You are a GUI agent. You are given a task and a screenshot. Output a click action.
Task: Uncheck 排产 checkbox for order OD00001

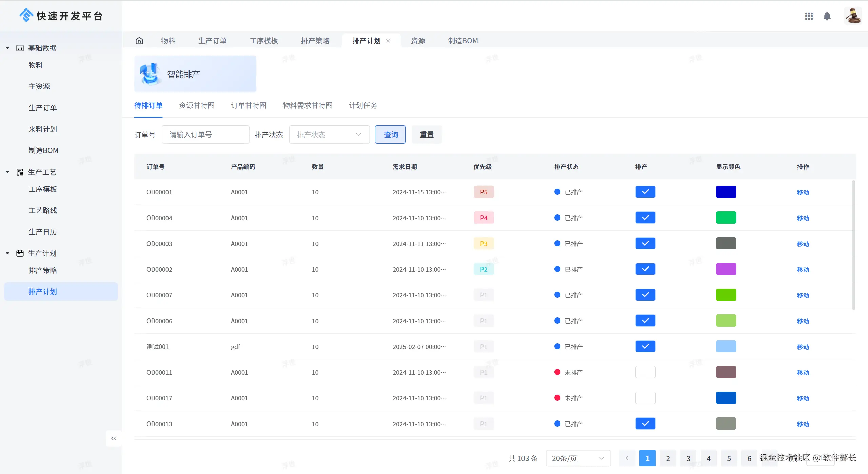pyautogui.click(x=645, y=192)
